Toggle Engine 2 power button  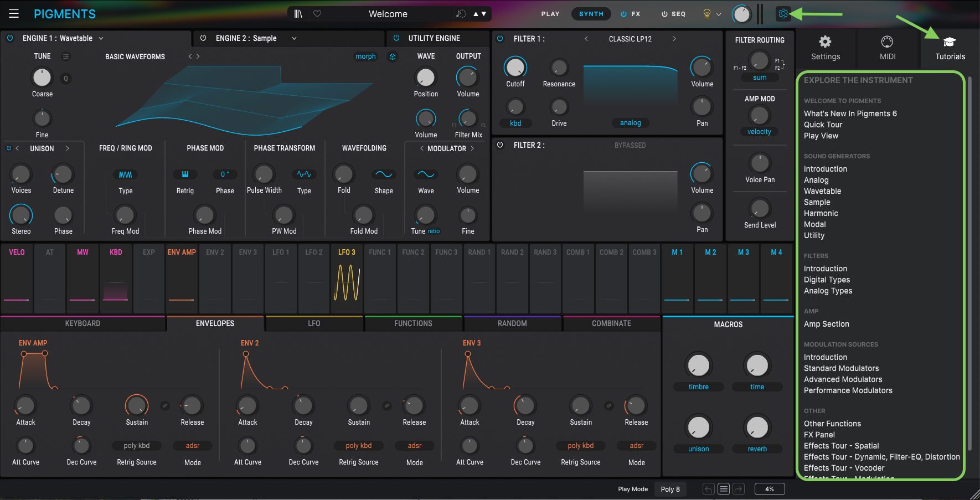click(x=203, y=38)
